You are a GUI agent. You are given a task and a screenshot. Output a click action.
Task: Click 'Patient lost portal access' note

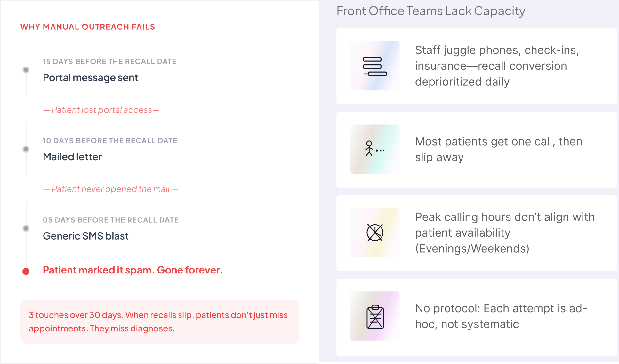pyautogui.click(x=101, y=110)
